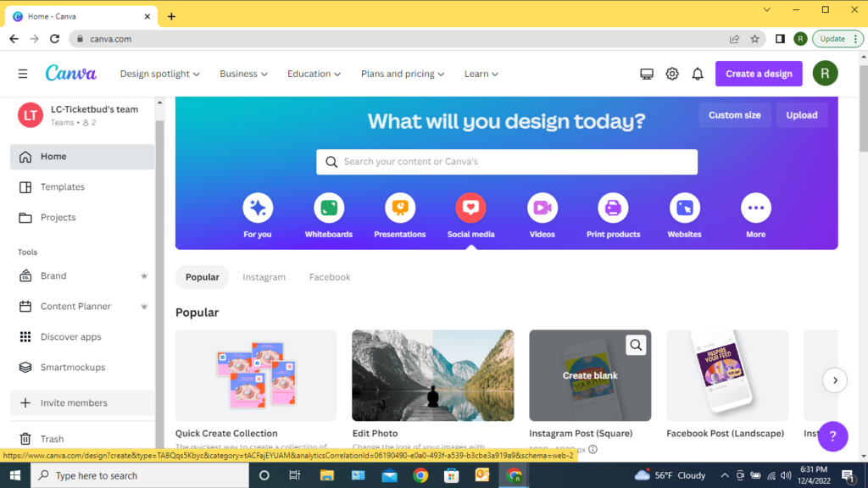Expand the Education dropdown menu
The width and height of the screenshot is (868, 488).
click(314, 74)
